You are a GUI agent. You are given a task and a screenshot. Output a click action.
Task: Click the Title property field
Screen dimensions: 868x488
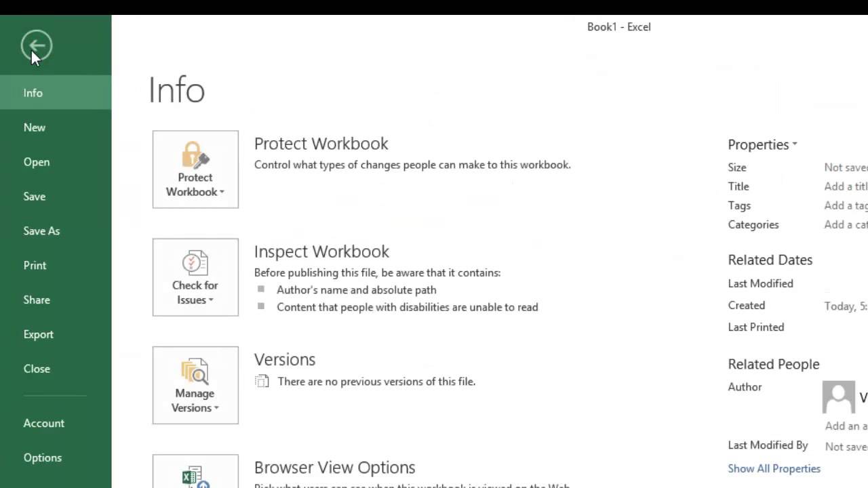point(845,186)
